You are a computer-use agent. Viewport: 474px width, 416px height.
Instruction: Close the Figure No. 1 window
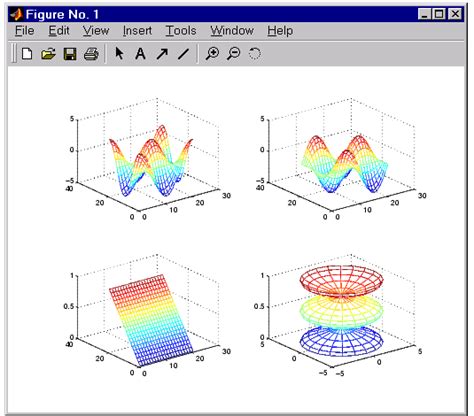click(x=455, y=14)
